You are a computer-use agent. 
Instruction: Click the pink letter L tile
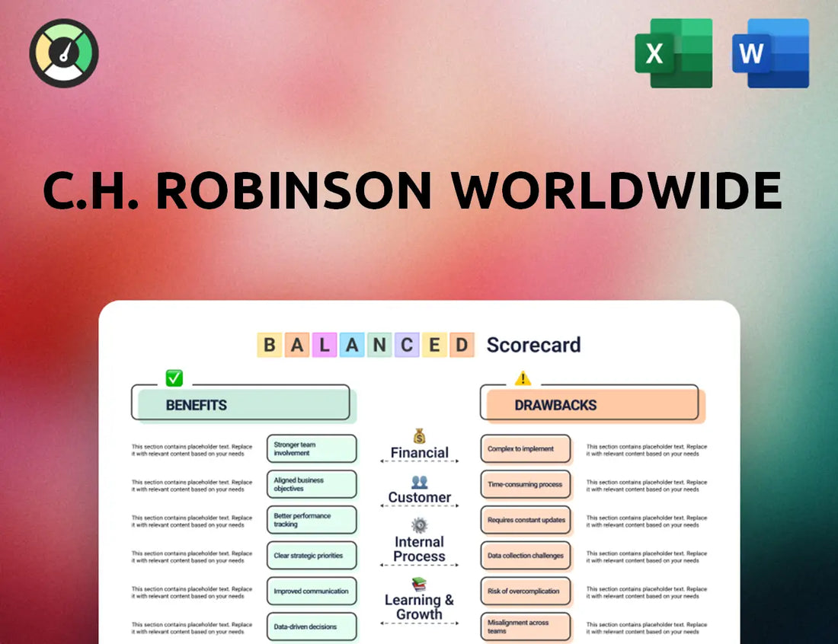tap(325, 345)
